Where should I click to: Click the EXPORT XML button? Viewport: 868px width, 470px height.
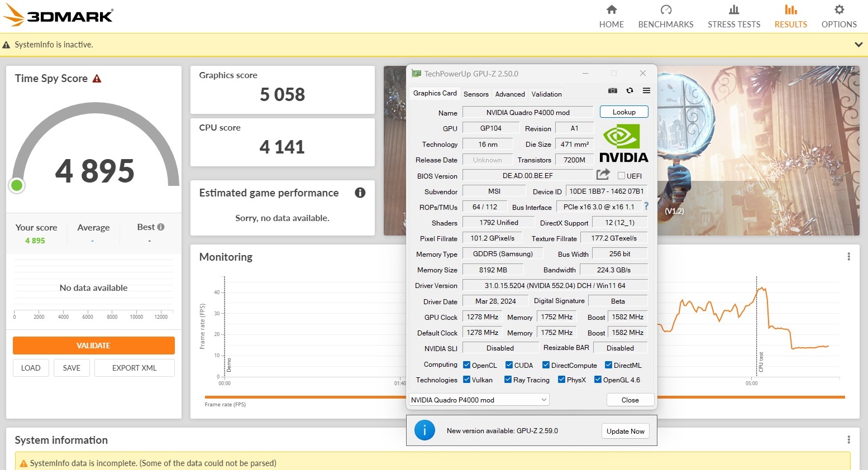point(135,368)
